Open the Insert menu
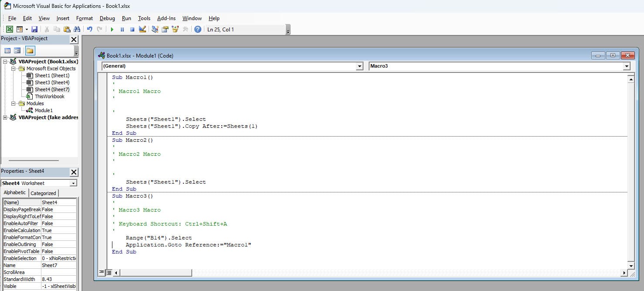This screenshot has width=644, height=291. [x=63, y=18]
